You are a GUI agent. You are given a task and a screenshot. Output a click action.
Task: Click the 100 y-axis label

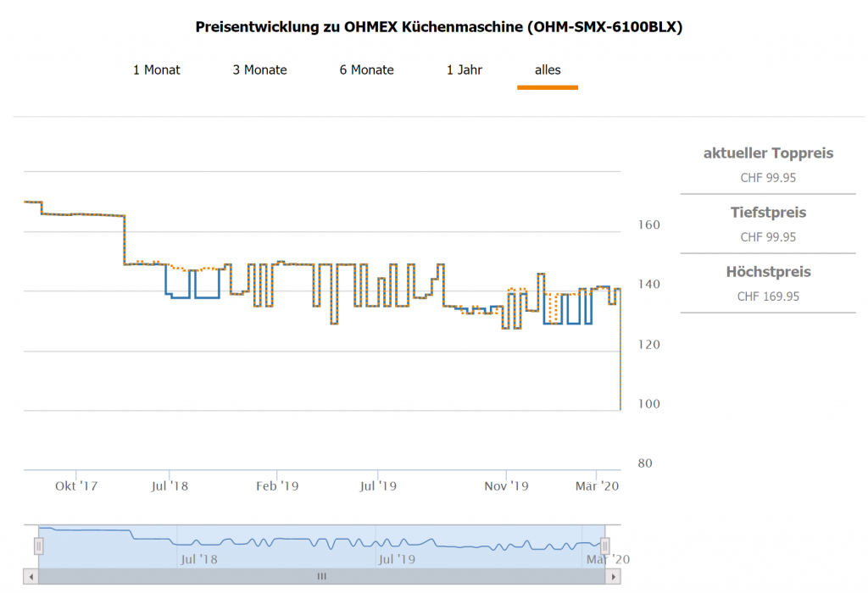click(x=648, y=403)
